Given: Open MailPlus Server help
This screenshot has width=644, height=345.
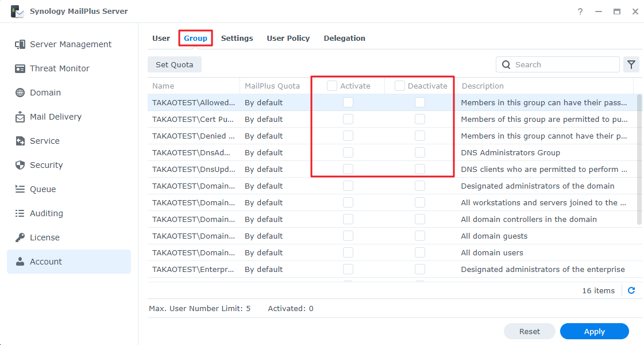Looking at the screenshot, I should point(580,11).
